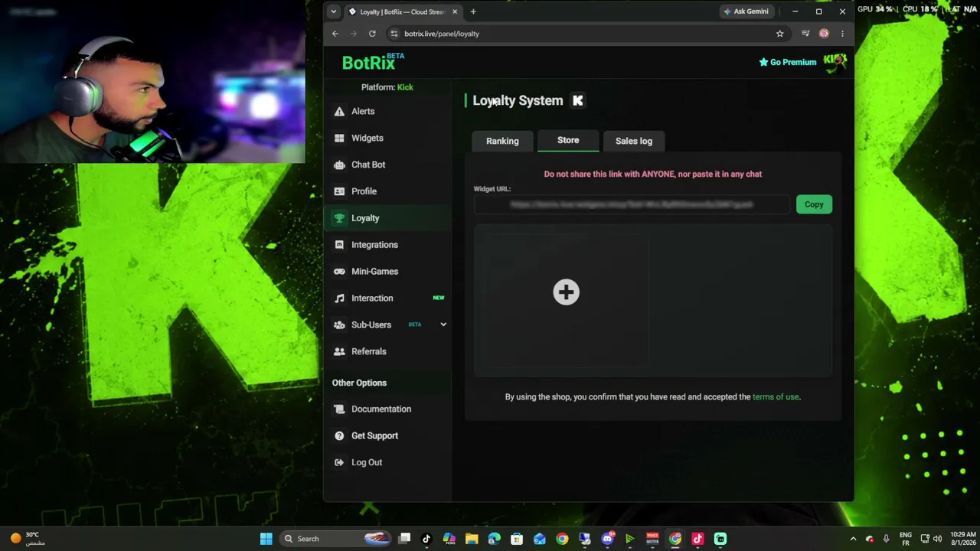Click the Referrals icon in sidebar

click(339, 352)
